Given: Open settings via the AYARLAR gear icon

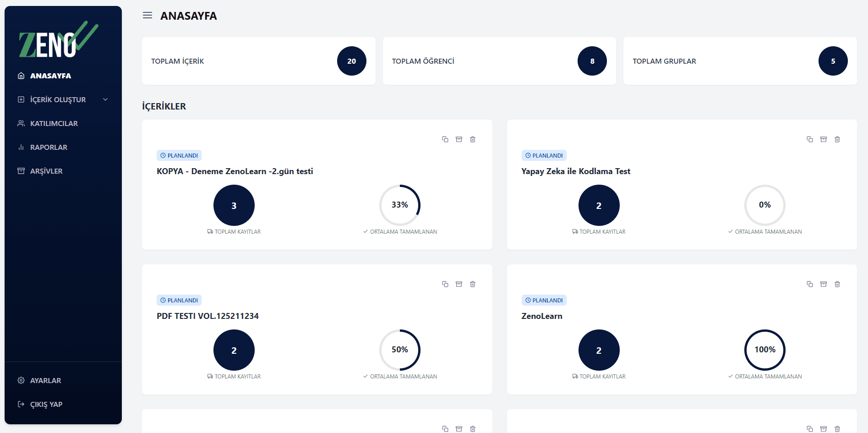Looking at the screenshot, I should (21, 380).
